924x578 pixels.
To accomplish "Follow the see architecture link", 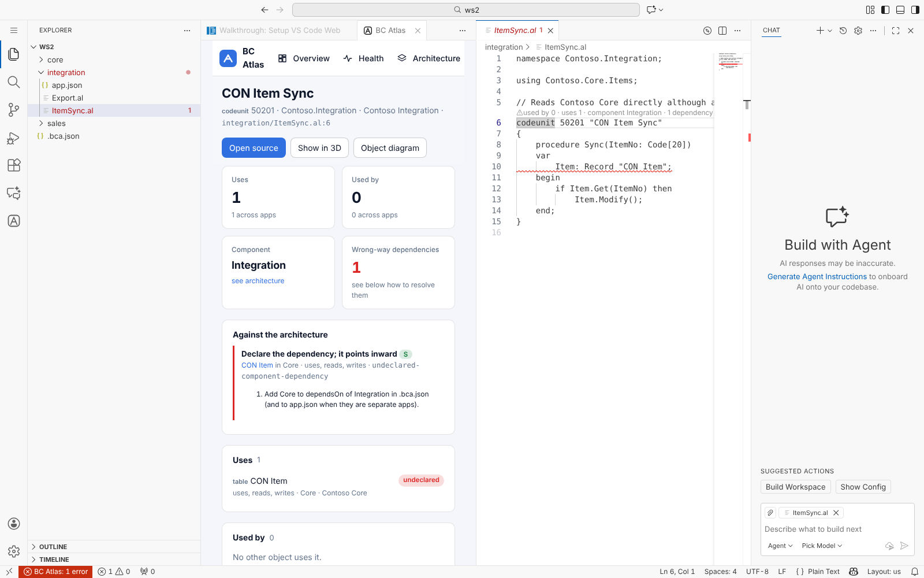I will [x=258, y=281].
